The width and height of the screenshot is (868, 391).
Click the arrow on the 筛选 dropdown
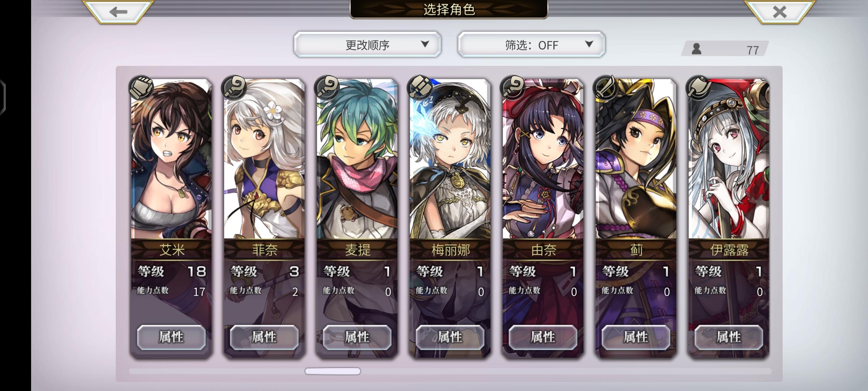tap(589, 44)
